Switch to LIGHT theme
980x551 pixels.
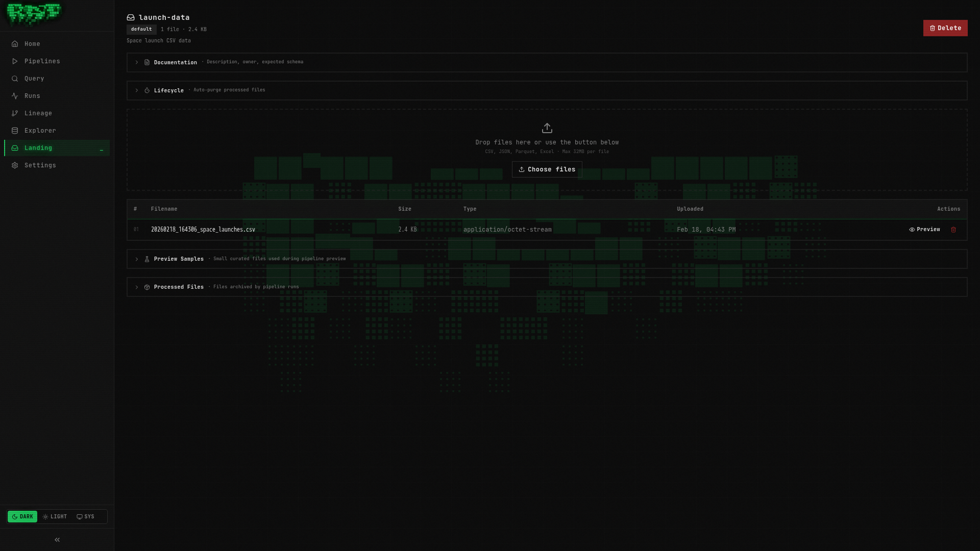pos(55,517)
